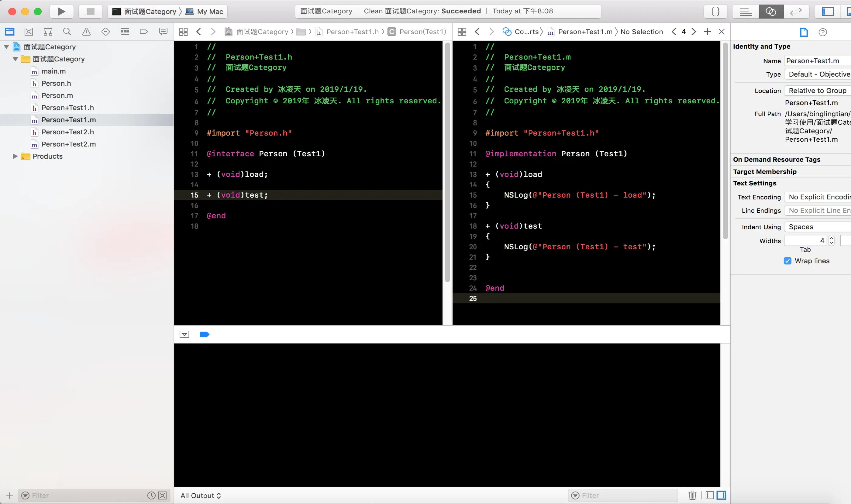Clear console with trash icon
This screenshot has height=504, width=851.
coord(692,495)
